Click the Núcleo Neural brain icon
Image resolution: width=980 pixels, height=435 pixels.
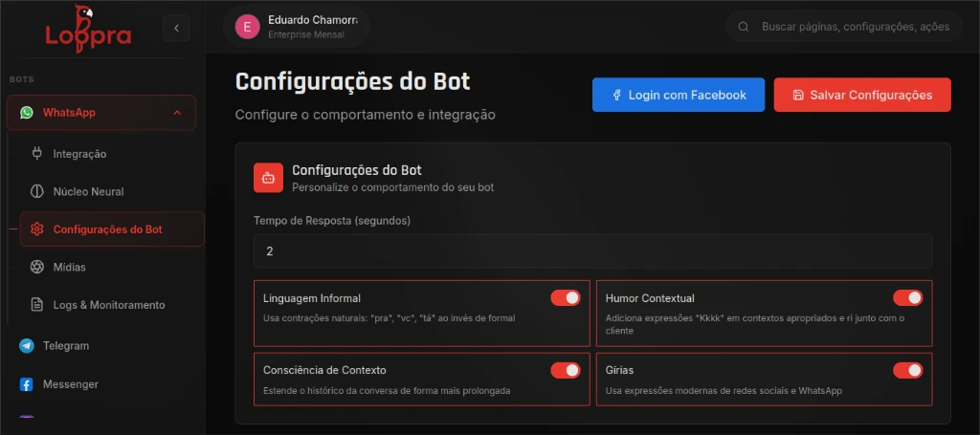click(37, 191)
